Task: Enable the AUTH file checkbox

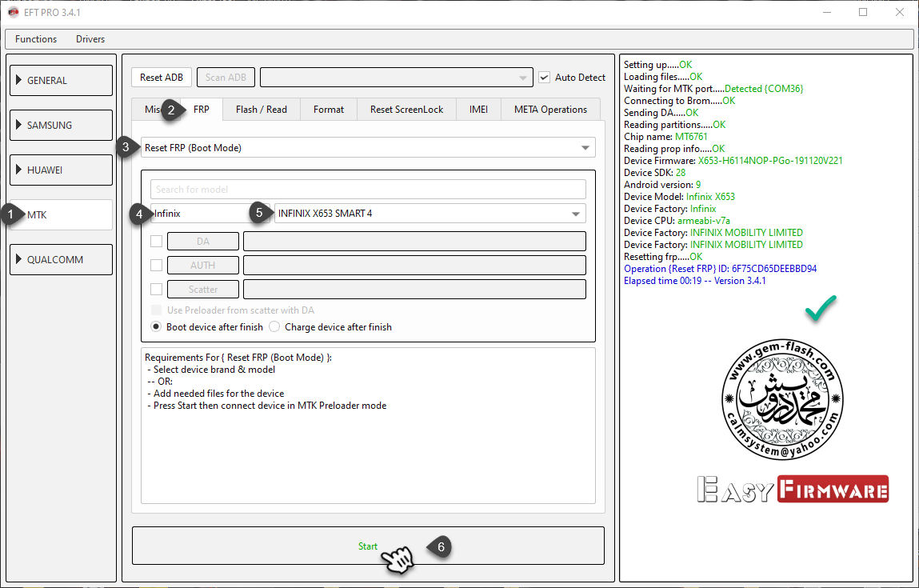Action: [x=157, y=265]
